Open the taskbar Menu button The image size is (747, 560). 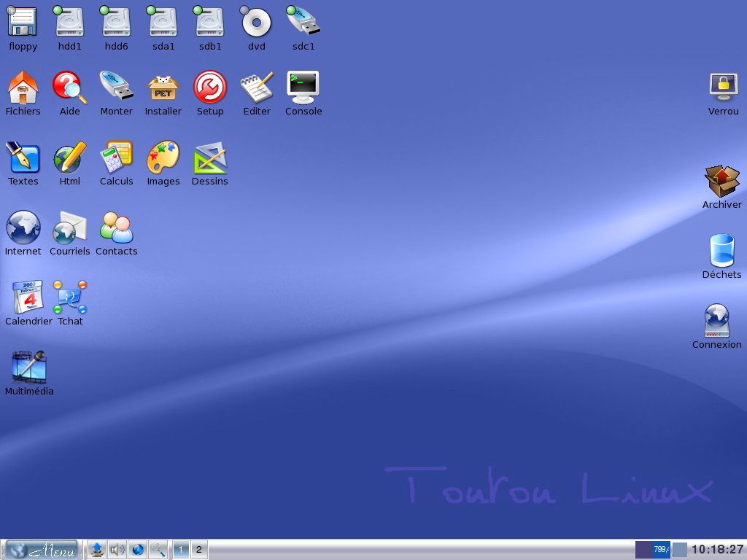42,550
